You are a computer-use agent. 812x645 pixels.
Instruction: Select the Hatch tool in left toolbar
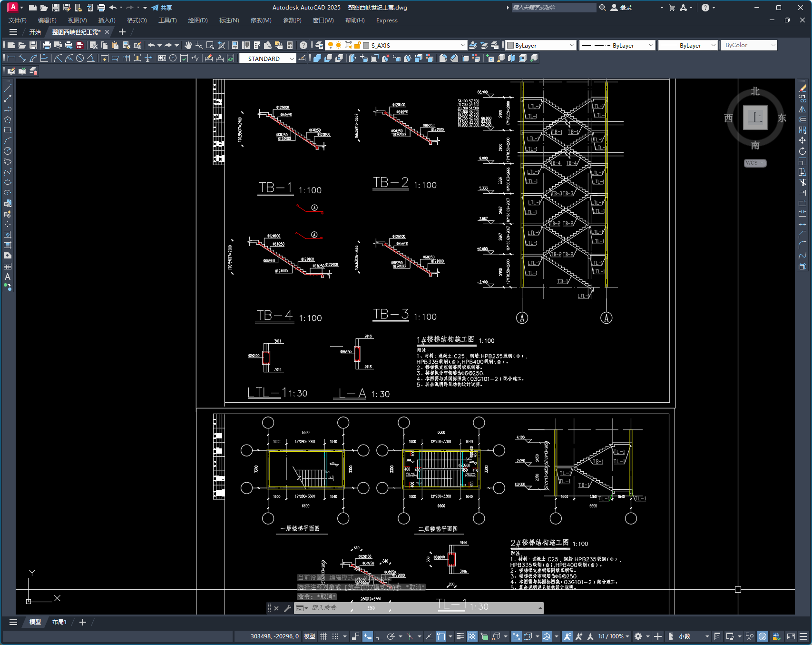tap(8, 235)
